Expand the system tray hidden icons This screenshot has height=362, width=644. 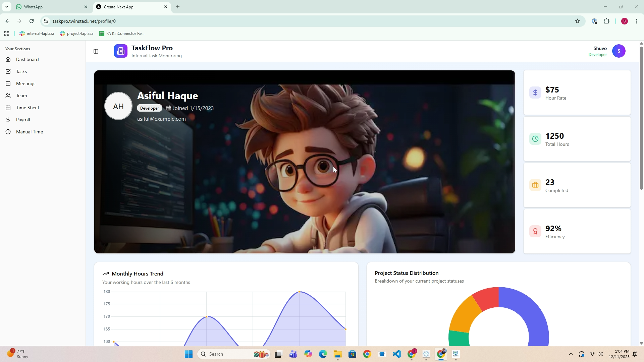pyautogui.click(x=571, y=354)
